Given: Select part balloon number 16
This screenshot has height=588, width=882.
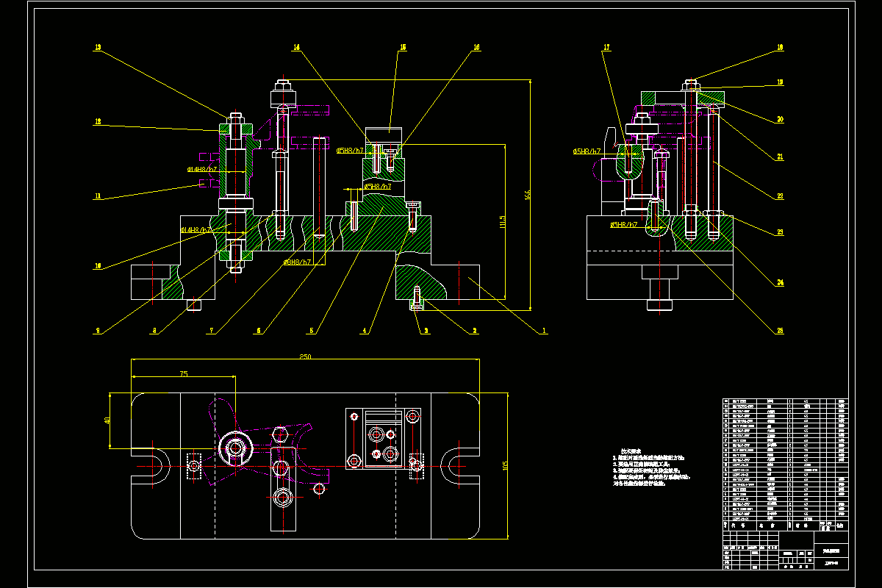Looking at the screenshot, I should coord(476,47).
